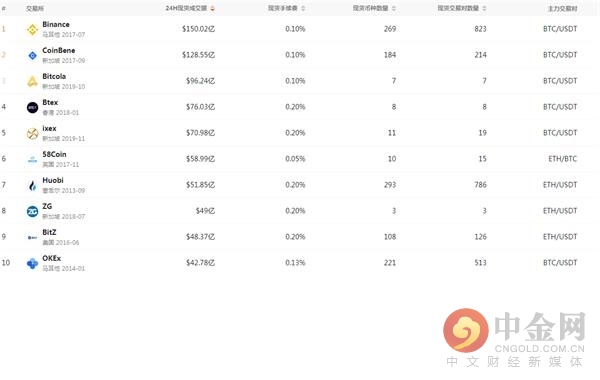Click the CNGOLD watermark logo
Image resolution: width=600 pixels, height=380 pixels.
coord(514,338)
